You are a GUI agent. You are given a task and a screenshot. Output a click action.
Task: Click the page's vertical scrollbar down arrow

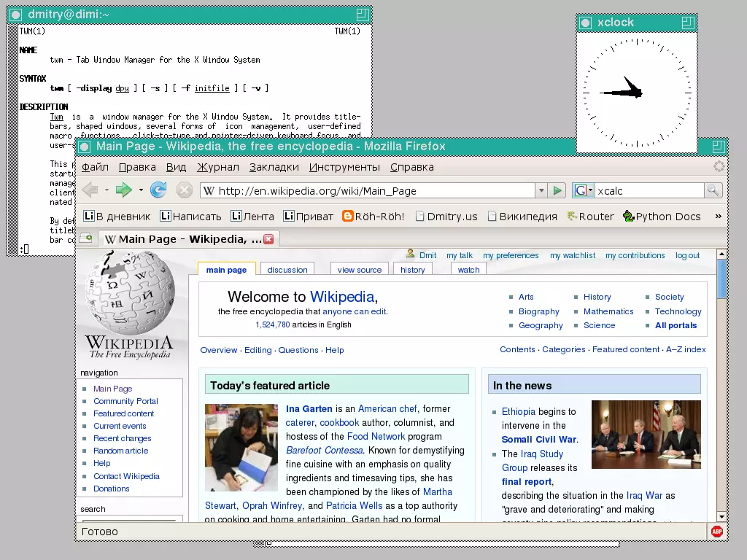click(x=721, y=516)
